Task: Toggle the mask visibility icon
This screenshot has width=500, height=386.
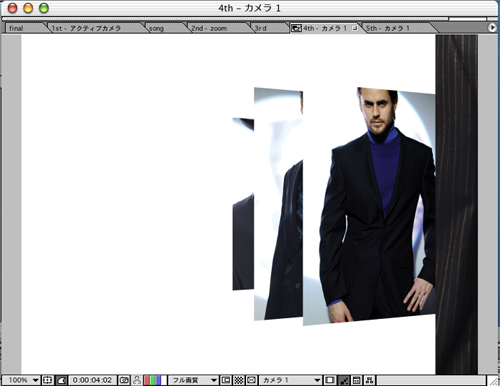Action: [x=61, y=380]
